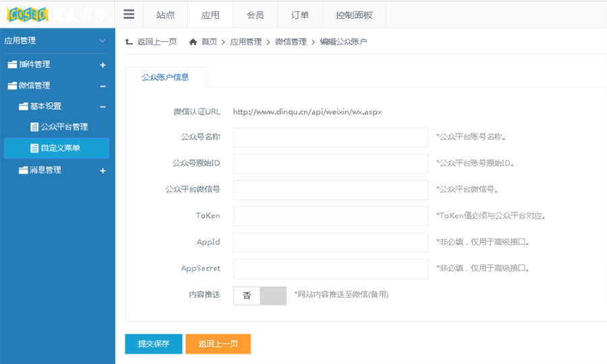
Task: Click 微信管理 in the breadcrumb
Action: point(291,42)
